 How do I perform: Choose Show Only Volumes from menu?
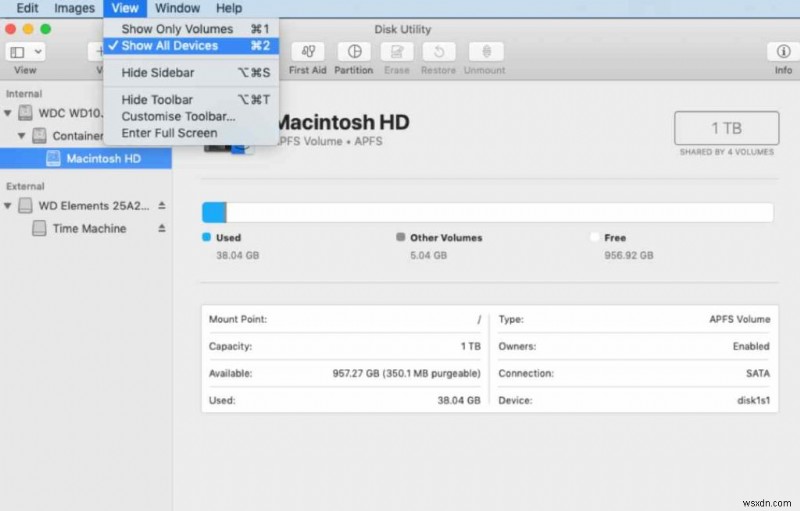coord(191,29)
